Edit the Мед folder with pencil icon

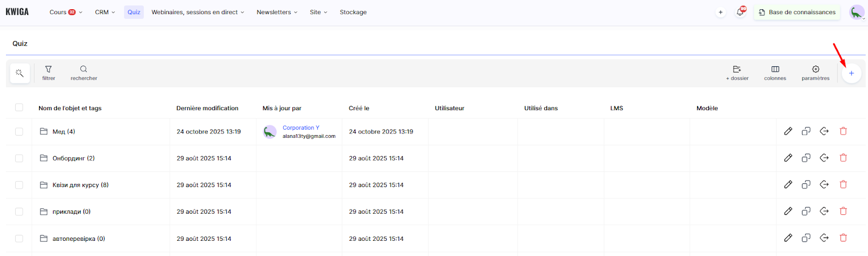788,131
